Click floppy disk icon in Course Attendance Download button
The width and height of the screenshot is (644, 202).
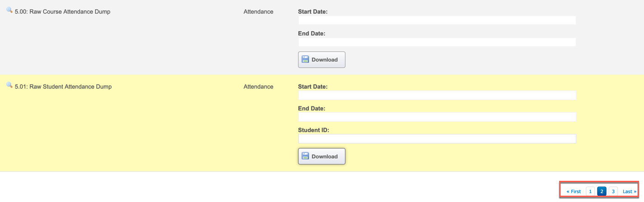pyautogui.click(x=306, y=60)
